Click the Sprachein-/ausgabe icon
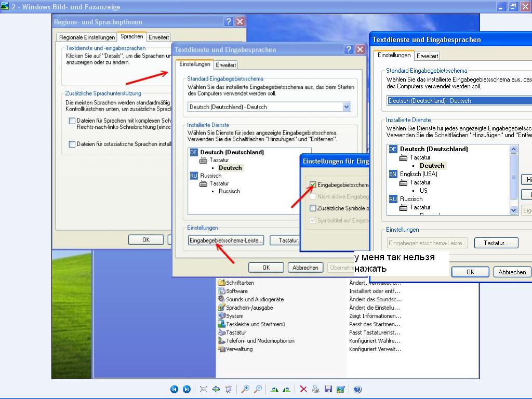 [221, 308]
